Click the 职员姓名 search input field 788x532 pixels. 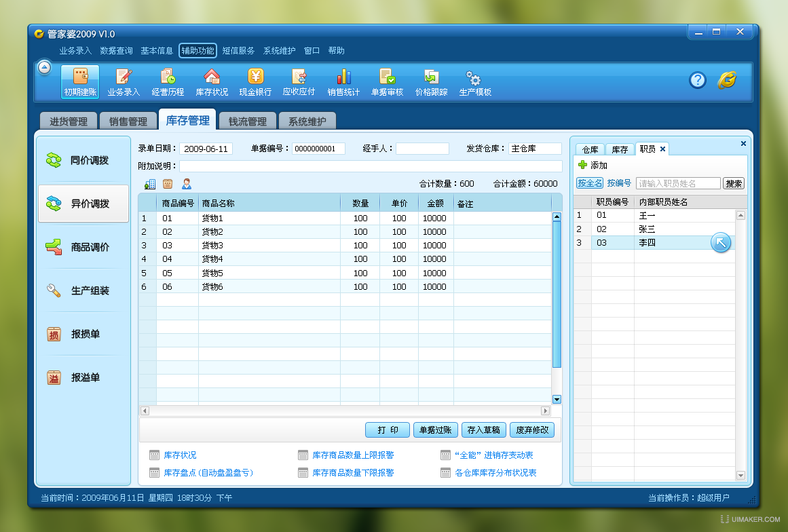[679, 183]
